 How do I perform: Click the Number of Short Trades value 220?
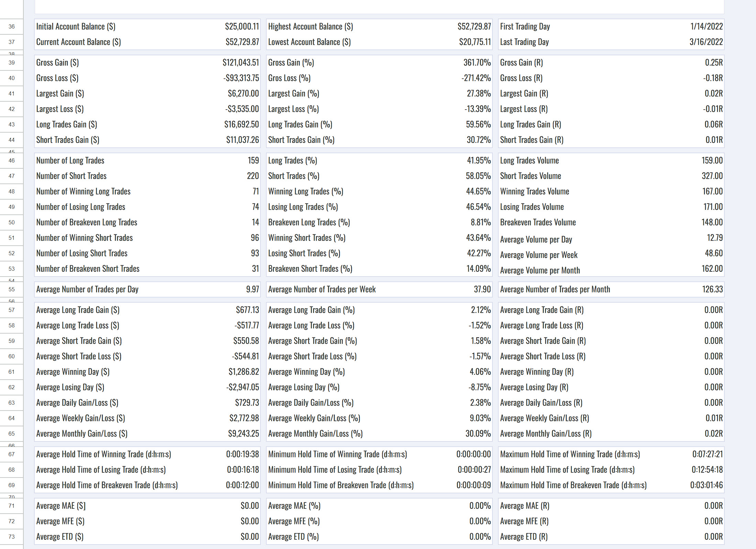pos(253,176)
